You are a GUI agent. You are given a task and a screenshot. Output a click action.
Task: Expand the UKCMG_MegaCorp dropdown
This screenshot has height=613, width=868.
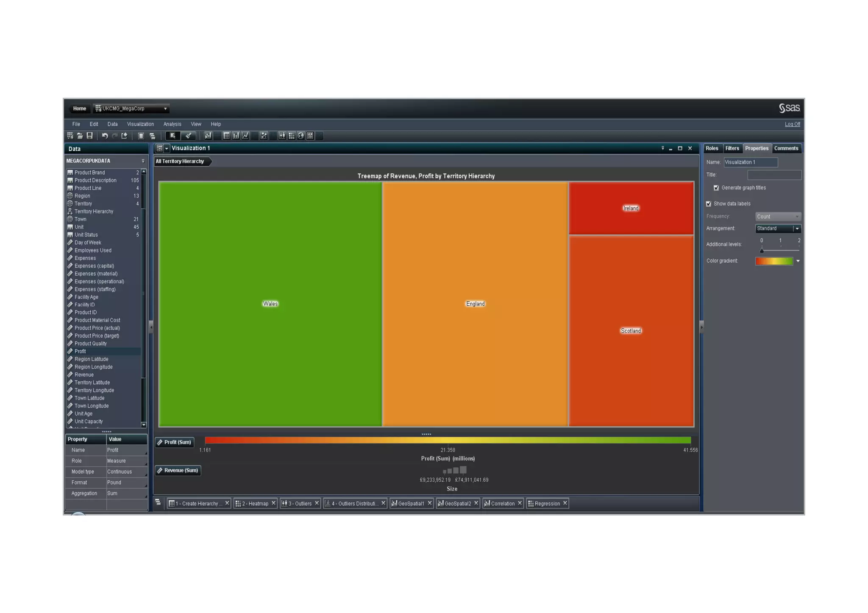click(x=165, y=109)
